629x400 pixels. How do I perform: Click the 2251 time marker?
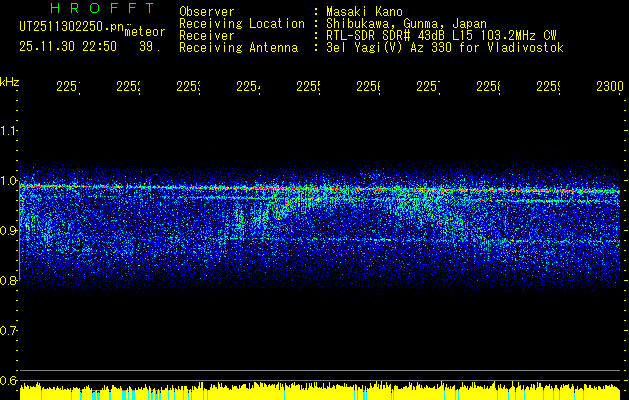click(x=68, y=86)
